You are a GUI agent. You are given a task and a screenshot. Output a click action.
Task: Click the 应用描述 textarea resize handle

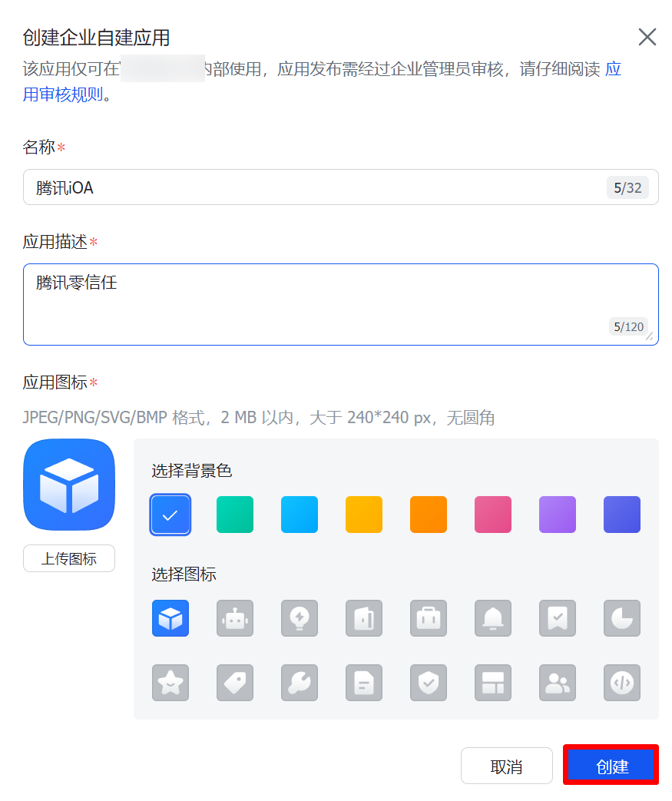[x=650, y=336]
